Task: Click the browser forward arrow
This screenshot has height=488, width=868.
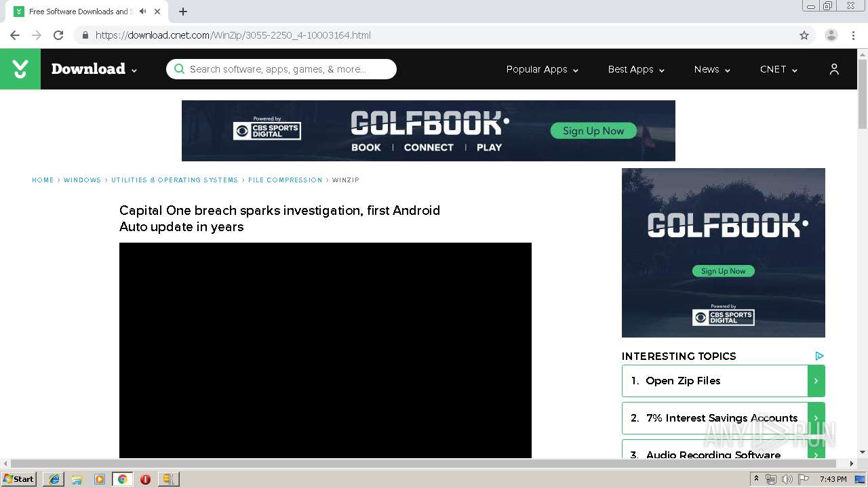Action: coord(37,35)
